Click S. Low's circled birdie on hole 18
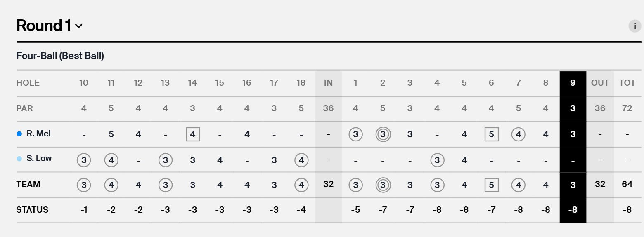 tap(301, 160)
